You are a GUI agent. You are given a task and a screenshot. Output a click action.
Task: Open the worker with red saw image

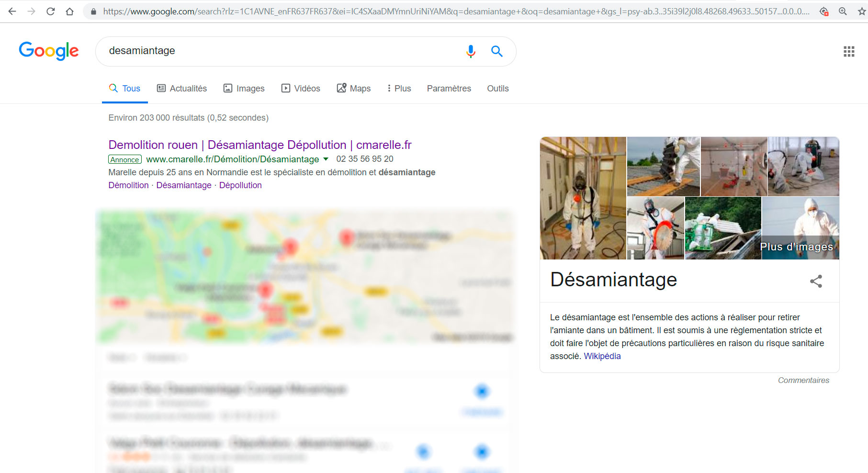[655, 228]
